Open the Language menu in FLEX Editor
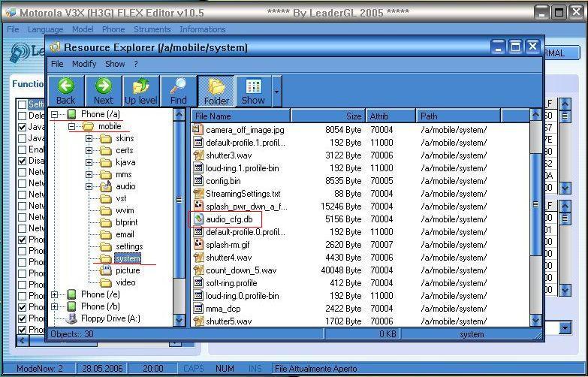Screen dimensions: 588x377 (45, 29)
